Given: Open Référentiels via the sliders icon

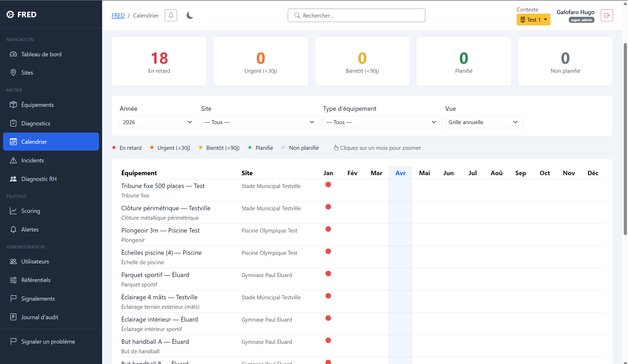Looking at the screenshot, I should pyautogui.click(x=13, y=280).
